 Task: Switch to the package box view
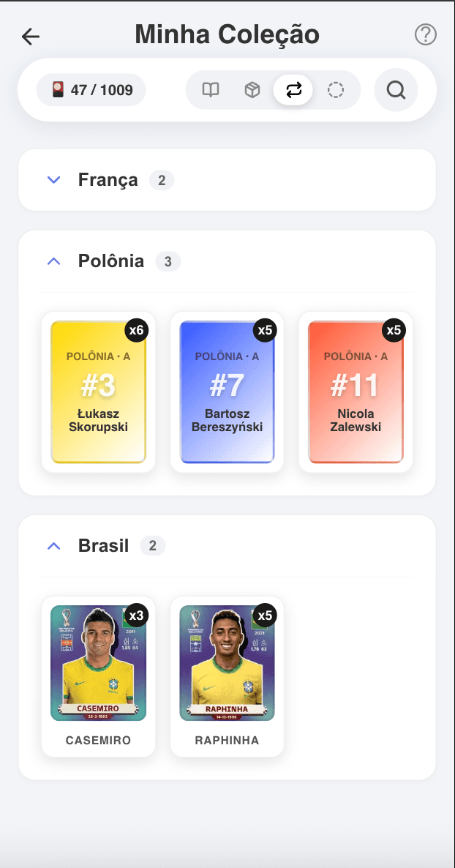pyautogui.click(x=252, y=90)
